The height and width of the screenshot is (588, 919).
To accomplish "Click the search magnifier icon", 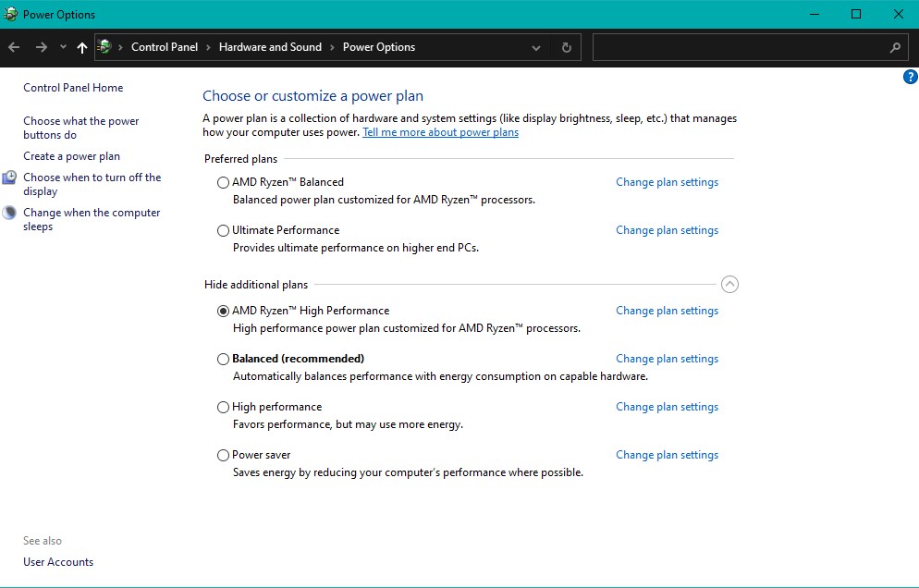I will coord(894,47).
